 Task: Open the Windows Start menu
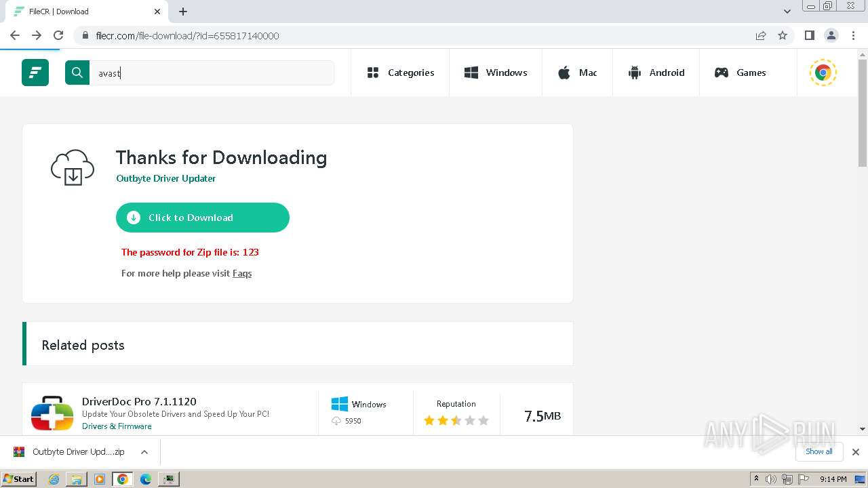(x=18, y=479)
